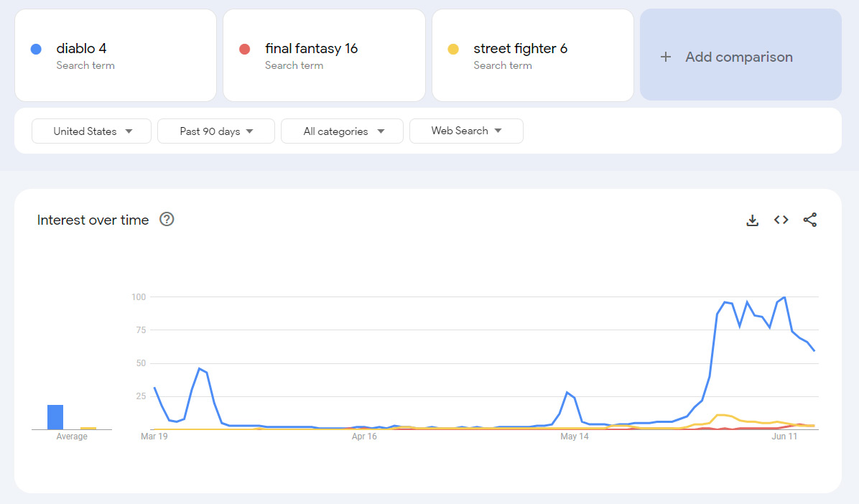Click the plus icon in Add comparison
The width and height of the screenshot is (859, 504).
pos(666,57)
